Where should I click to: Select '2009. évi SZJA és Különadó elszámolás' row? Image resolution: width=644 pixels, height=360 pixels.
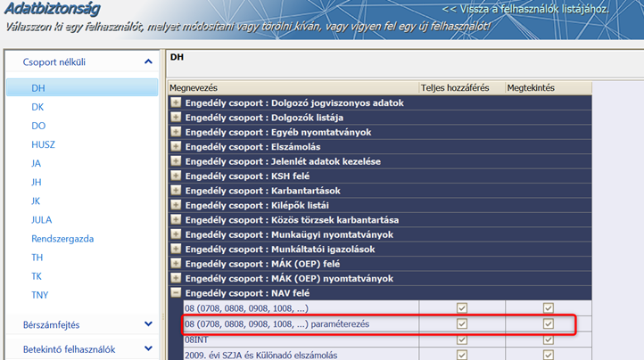pyautogui.click(x=260, y=355)
